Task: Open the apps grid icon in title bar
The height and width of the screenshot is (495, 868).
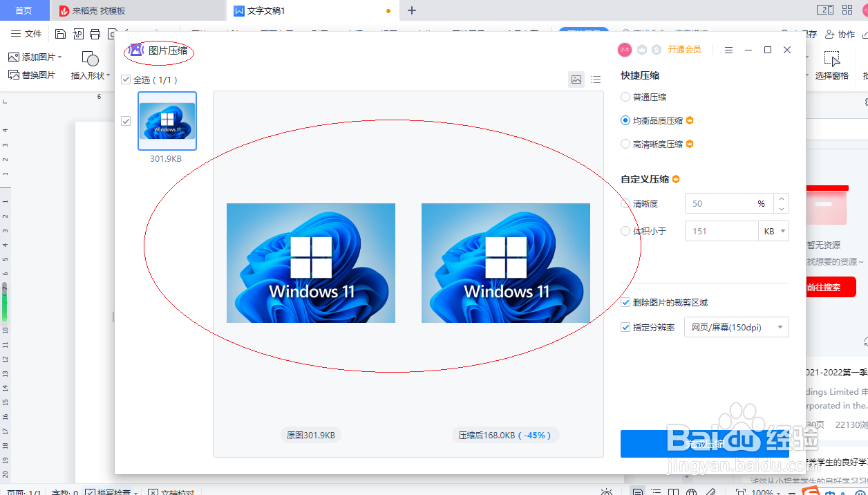Action: (x=847, y=10)
